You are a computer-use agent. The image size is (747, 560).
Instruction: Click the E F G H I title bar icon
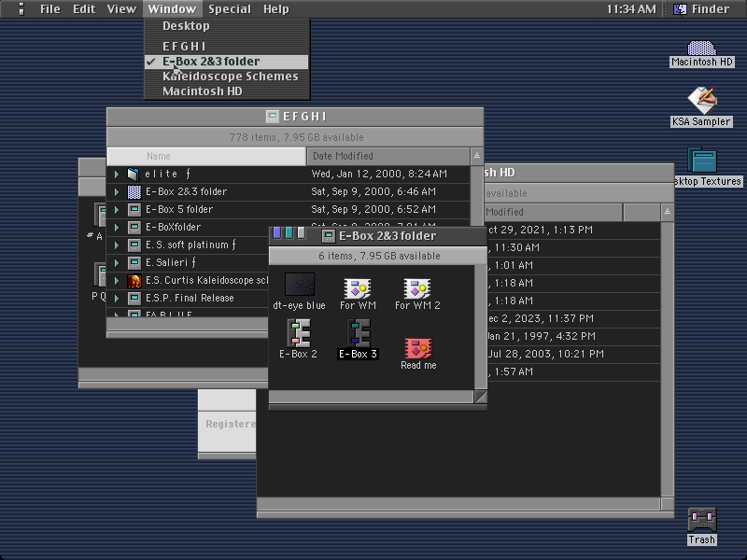point(273,117)
